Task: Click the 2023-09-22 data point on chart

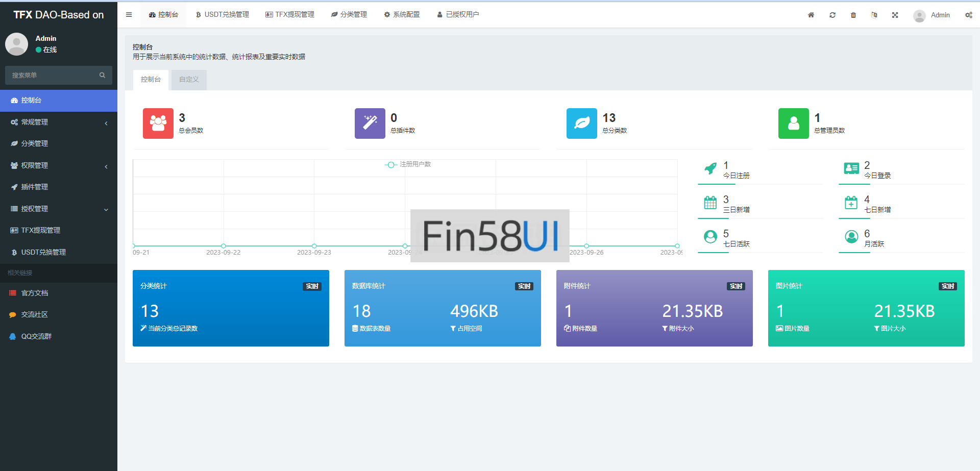Action: coord(224,246)
